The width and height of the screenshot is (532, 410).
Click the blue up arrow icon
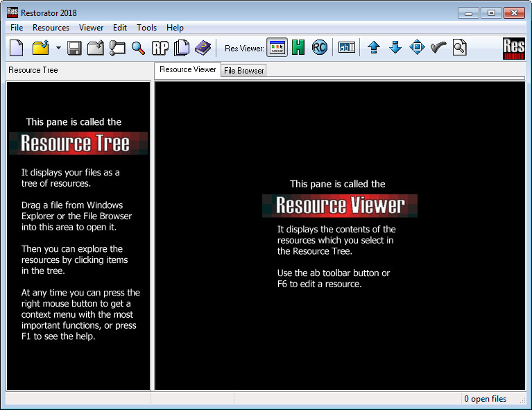374,47
